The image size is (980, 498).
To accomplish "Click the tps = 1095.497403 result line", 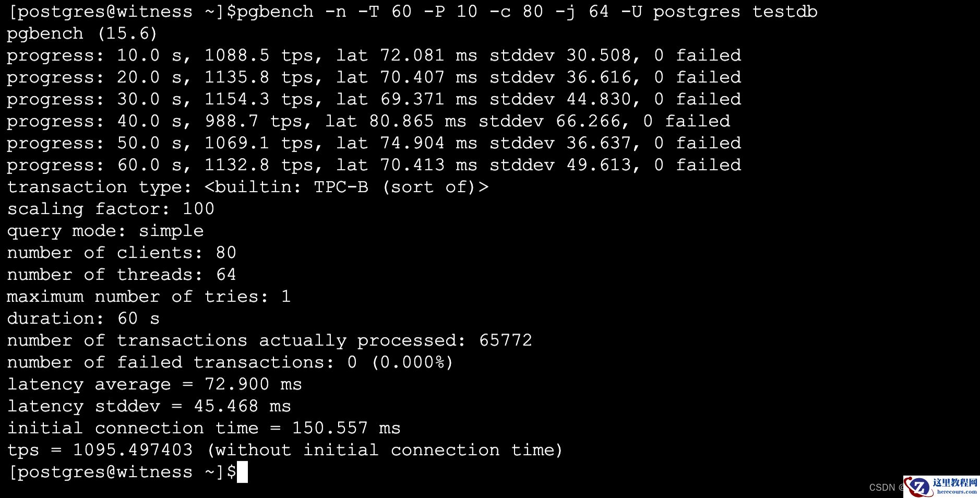I will pyautogui.click(x=284, y=450).
